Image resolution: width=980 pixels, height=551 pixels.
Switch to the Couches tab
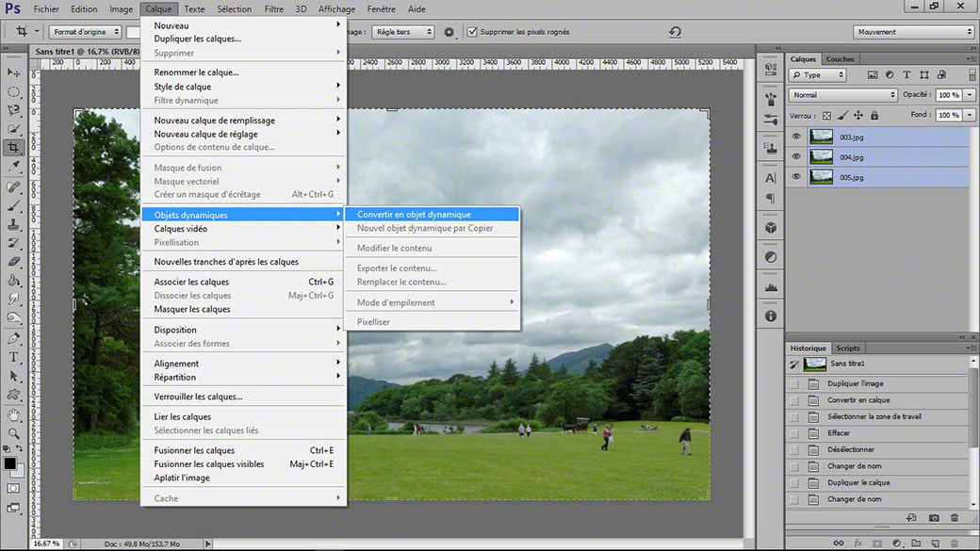click(x=840, y=58)
